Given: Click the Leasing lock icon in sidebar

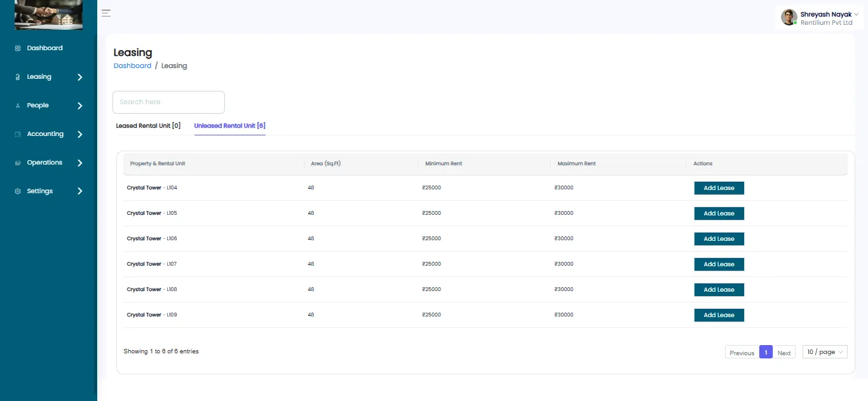Looking at the screenshot, I should coord(18,77).
